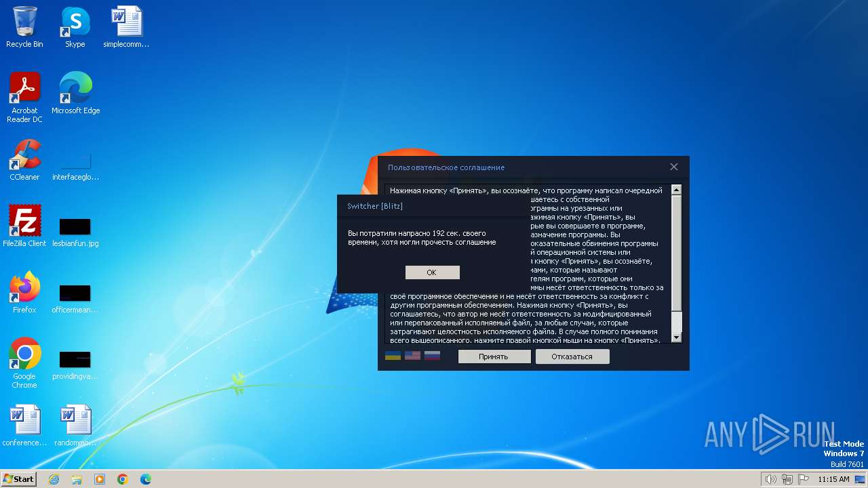Close the Пользовательское соглашение window
The height and width of the screenshot is (488, 868).
(x=673, y=167)
